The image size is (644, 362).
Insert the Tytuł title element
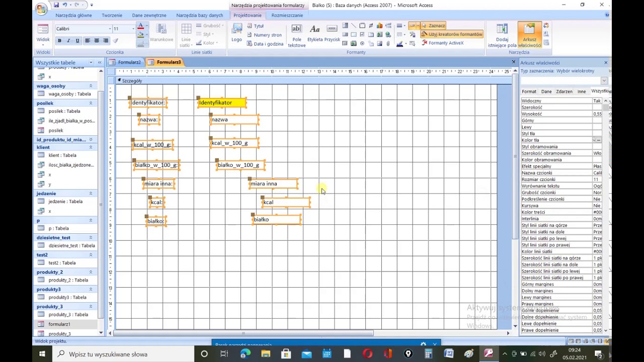coord(256,26)
